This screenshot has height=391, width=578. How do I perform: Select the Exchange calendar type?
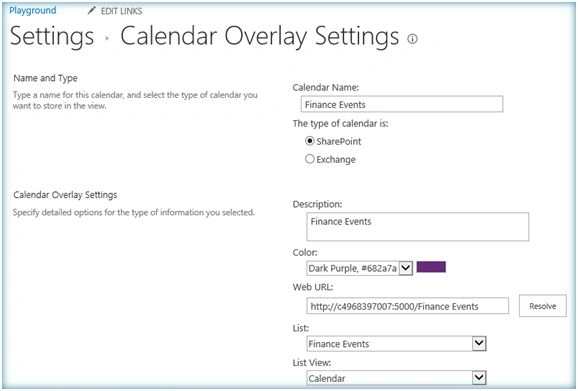click(x=310, y=159)
